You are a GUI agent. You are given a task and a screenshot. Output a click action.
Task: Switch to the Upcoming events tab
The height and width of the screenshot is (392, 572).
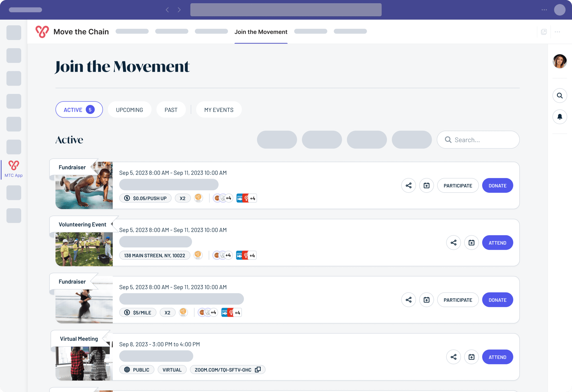click(129, 110)
